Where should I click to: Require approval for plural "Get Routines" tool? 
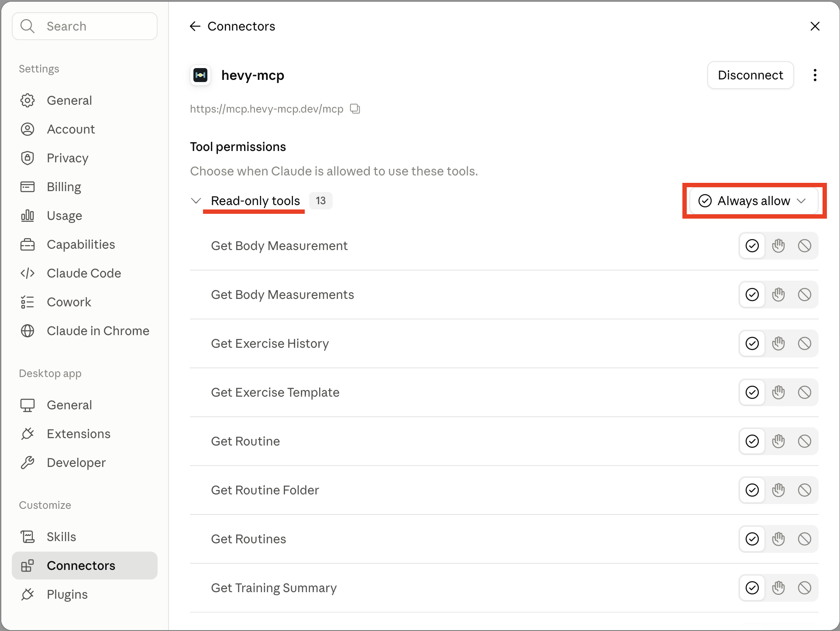tap(778, 539)
